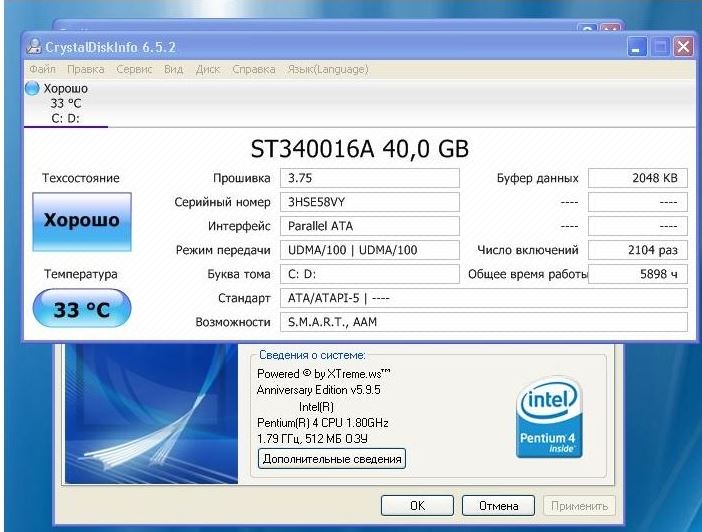Screen dimensions: 702x532
Task: Click the Общее время работы label
Action: pos(528,274)
